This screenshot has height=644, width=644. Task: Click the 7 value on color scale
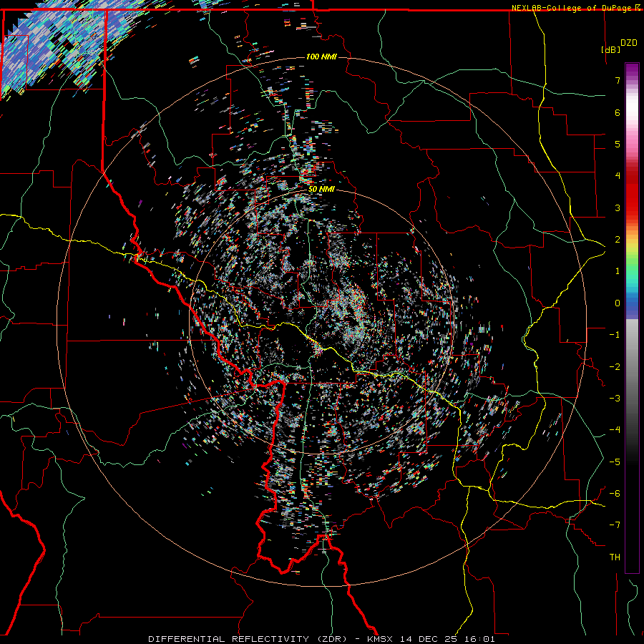pyautogui.click(x=618, y=80)
